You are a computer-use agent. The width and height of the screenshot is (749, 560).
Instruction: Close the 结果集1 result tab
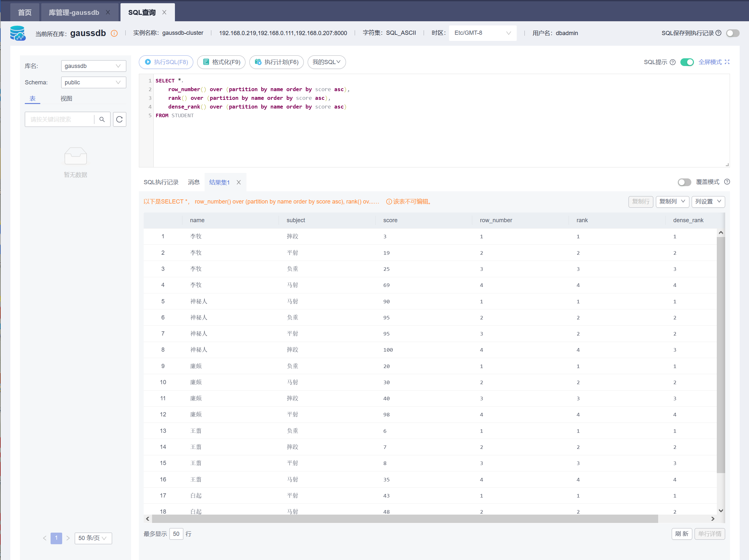(x=239, y=182)
